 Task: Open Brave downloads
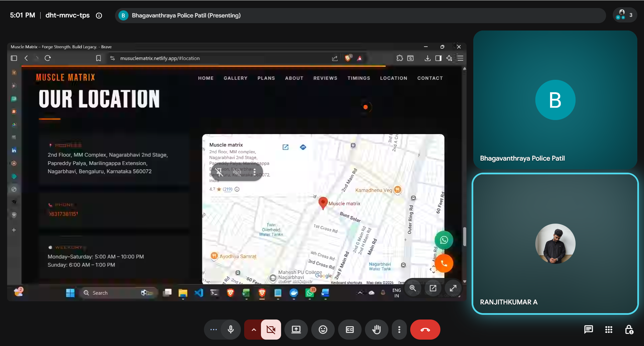pyautogui.click(x=428, y=58)
